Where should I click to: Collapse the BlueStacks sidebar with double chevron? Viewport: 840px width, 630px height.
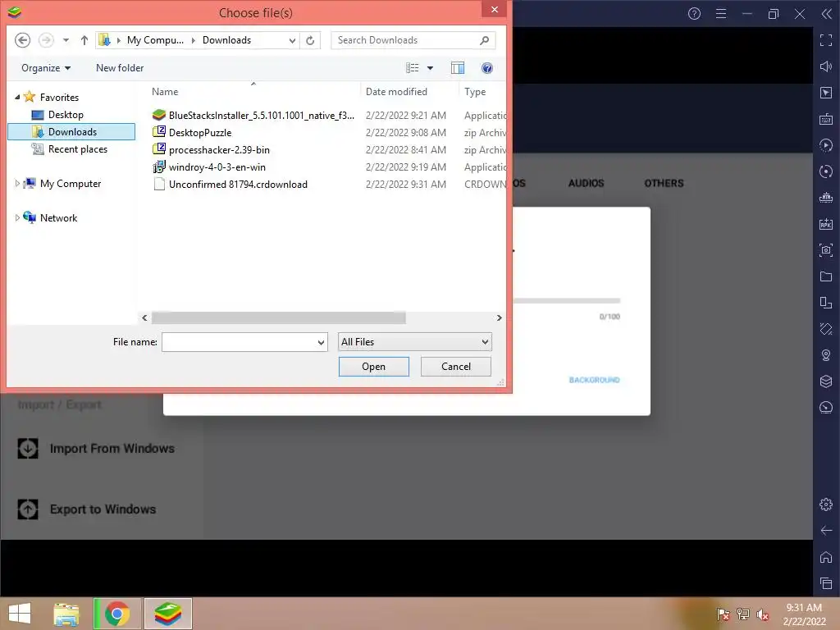pos(827,14)
